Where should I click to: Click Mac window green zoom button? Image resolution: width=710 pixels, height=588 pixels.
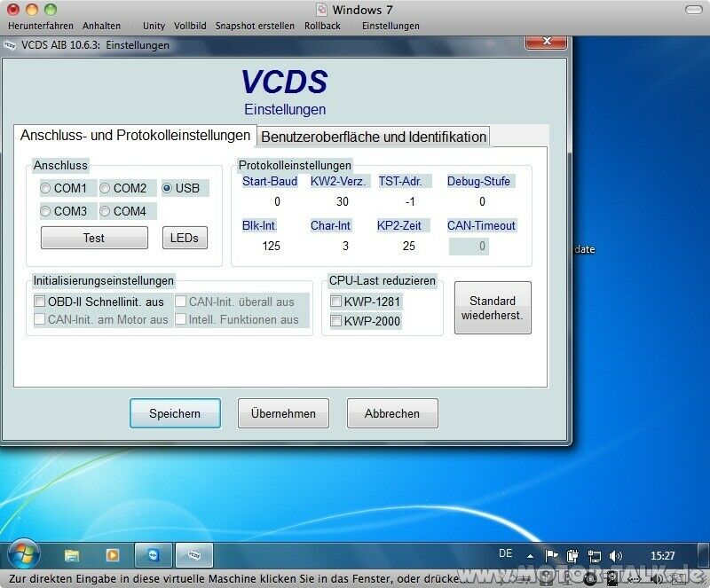tap(51, 9)
